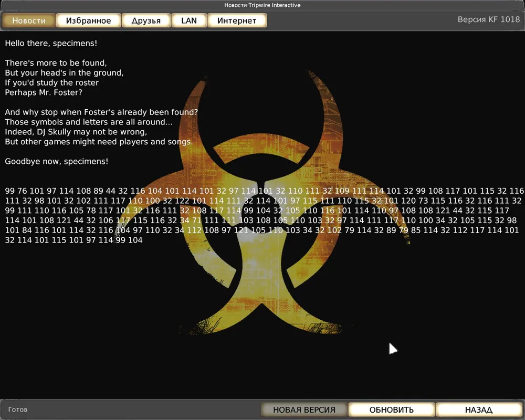The height and width of the screenshot is (420, 525).
Task: Switch to the Избранное tab
Action: 89,20
